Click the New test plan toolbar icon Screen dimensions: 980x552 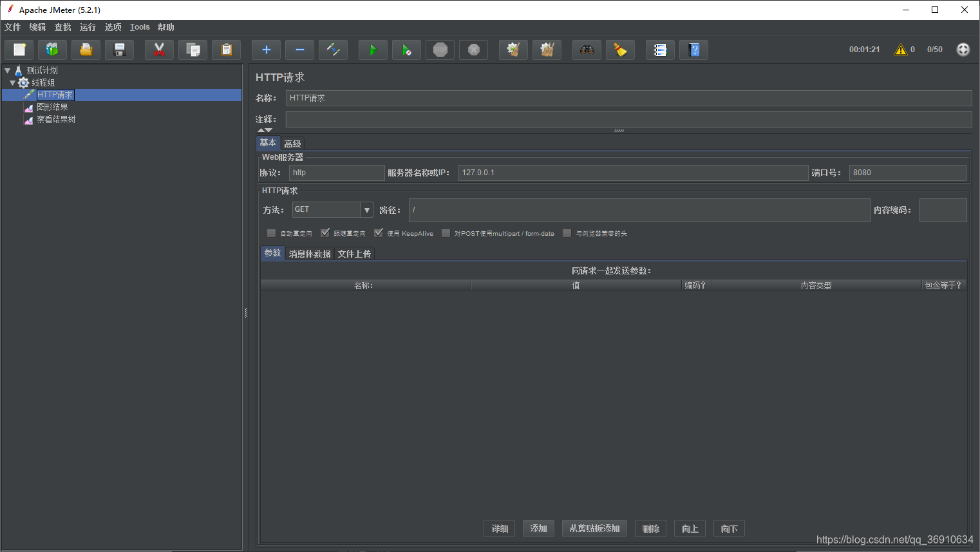click(x=19, y=50)
